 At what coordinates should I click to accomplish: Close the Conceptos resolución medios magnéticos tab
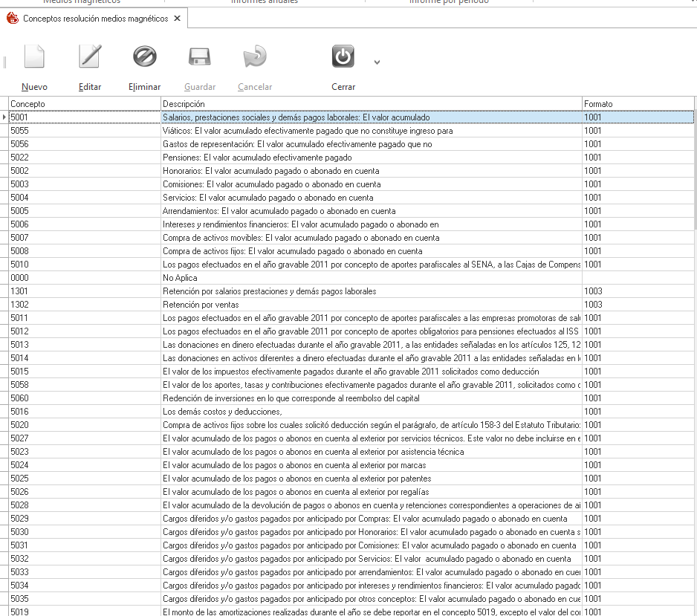(177, 19)
